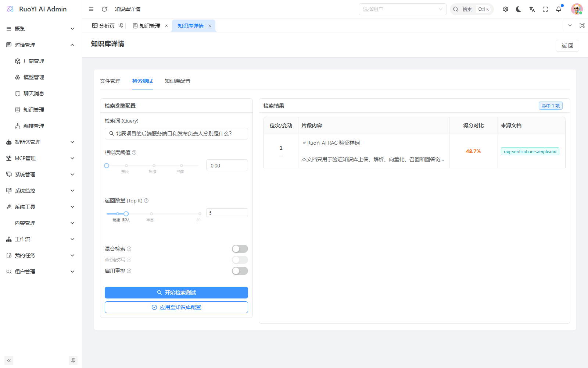Show help tooltip for 启用重排

129,271
